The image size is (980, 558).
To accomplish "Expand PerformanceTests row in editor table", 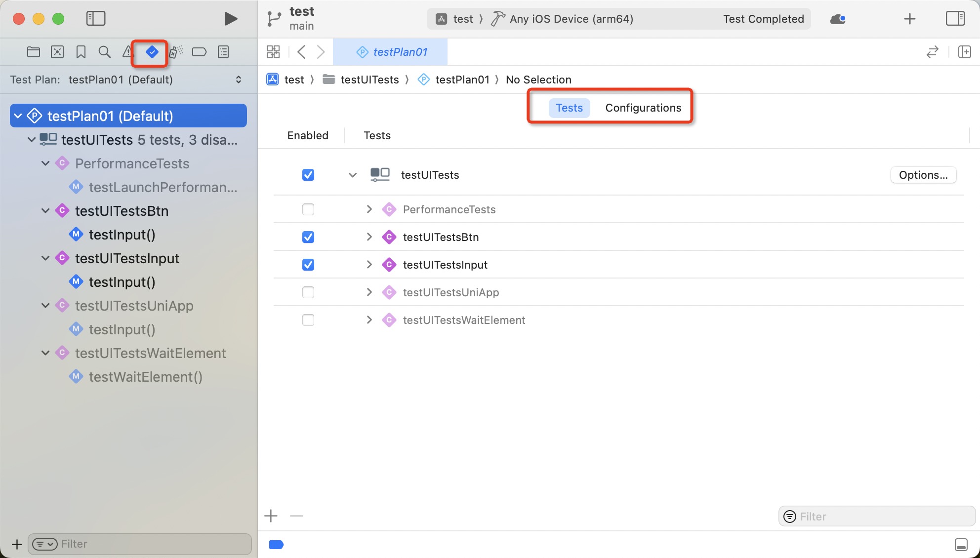I will 369,209.
